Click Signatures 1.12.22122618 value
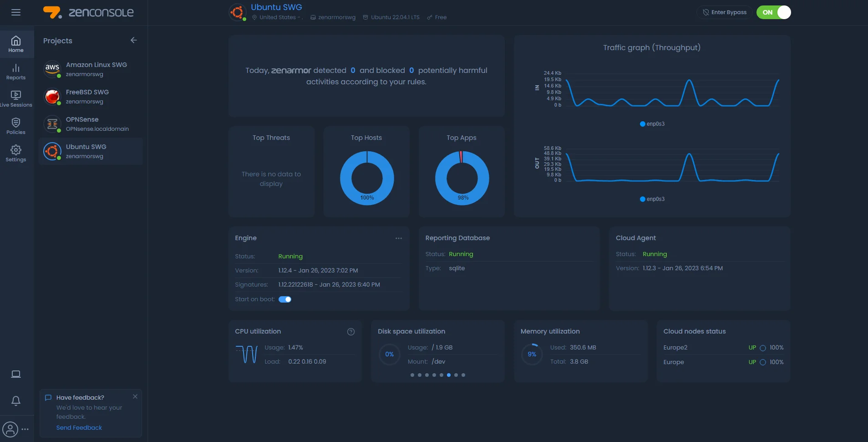This screenshot has width=868, height=442. 329,285
